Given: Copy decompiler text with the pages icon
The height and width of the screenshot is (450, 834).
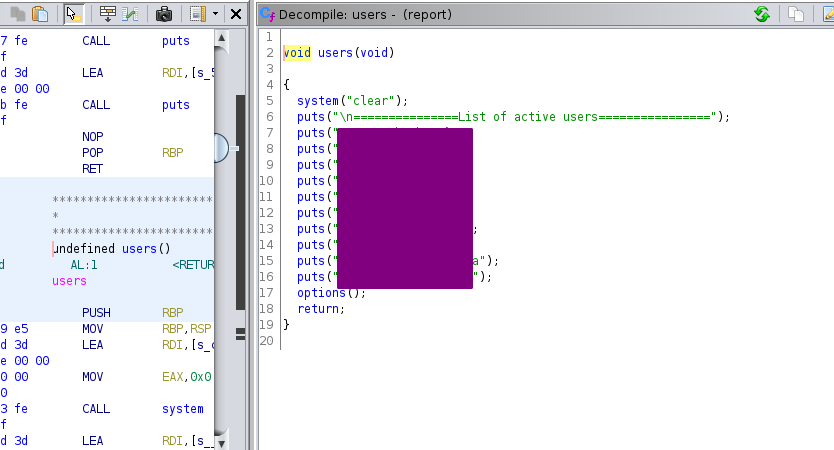Looking at the screenshot, I should pos(796,14).
